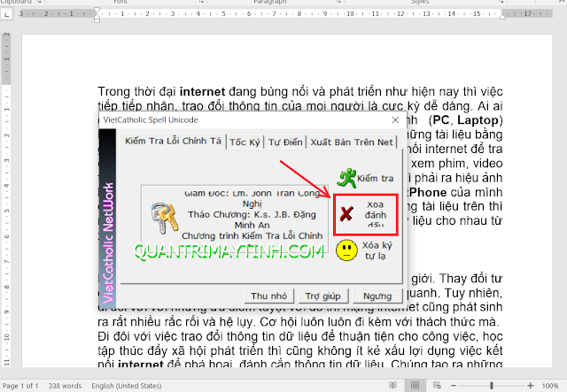567x392 pixels.
Task: Click the dialog title VietCatholic Spell Unicode
Action: [151, 120]
